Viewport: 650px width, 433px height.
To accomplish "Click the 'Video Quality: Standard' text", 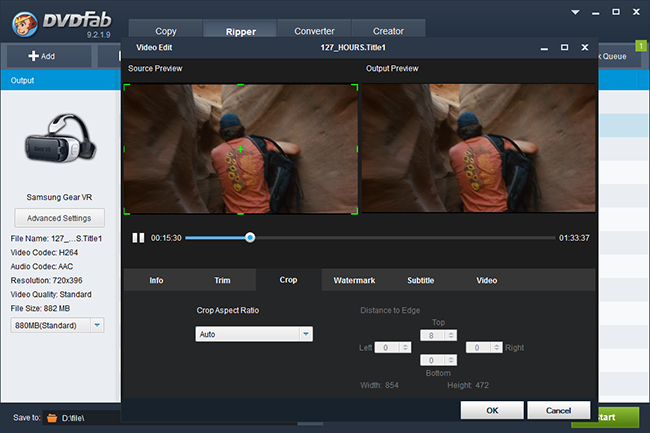I will (51, 294).
